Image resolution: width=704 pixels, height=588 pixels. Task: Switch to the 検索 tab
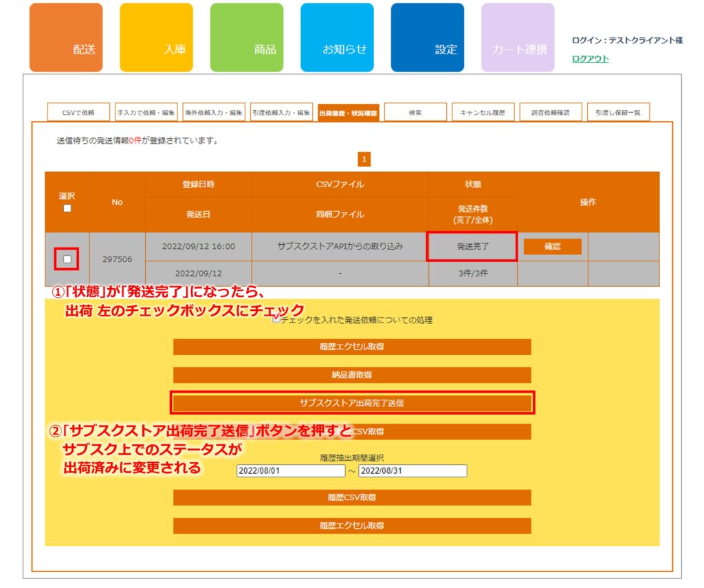pyautogui.click(x=415, y=112)
